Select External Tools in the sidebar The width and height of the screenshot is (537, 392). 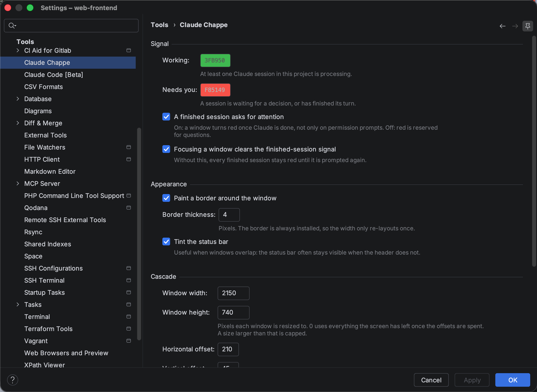(x=45, y=135)
